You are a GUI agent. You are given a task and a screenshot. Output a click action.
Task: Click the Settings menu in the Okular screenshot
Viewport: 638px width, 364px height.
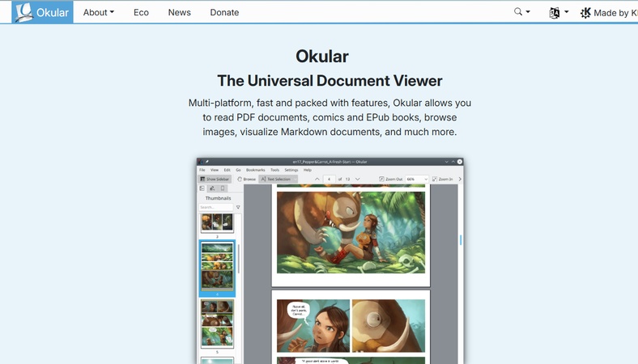point(291,170)
